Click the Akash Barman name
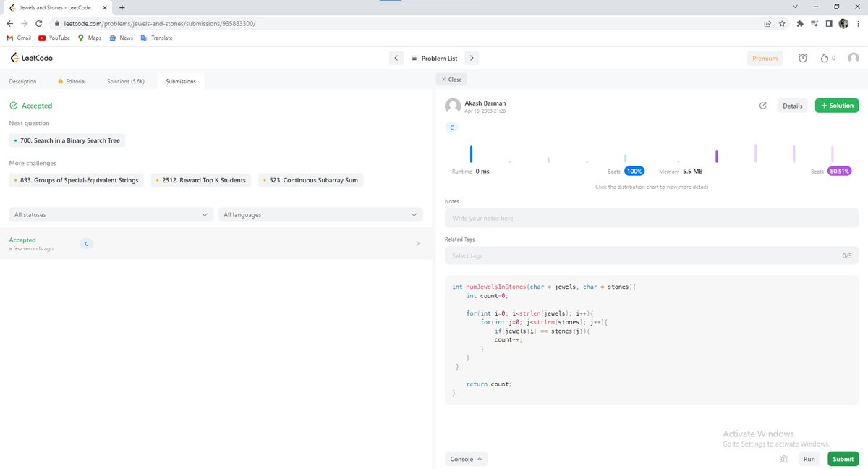The height and width of the screenshot is (469, 868). pos(485,103)
